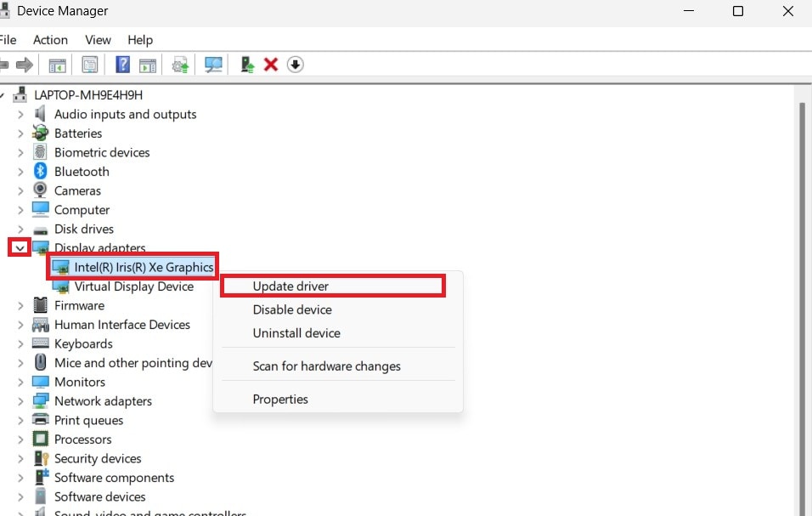The image size is (812, 516).
Task: Click the Processors icon
Action: coord(41,439)
